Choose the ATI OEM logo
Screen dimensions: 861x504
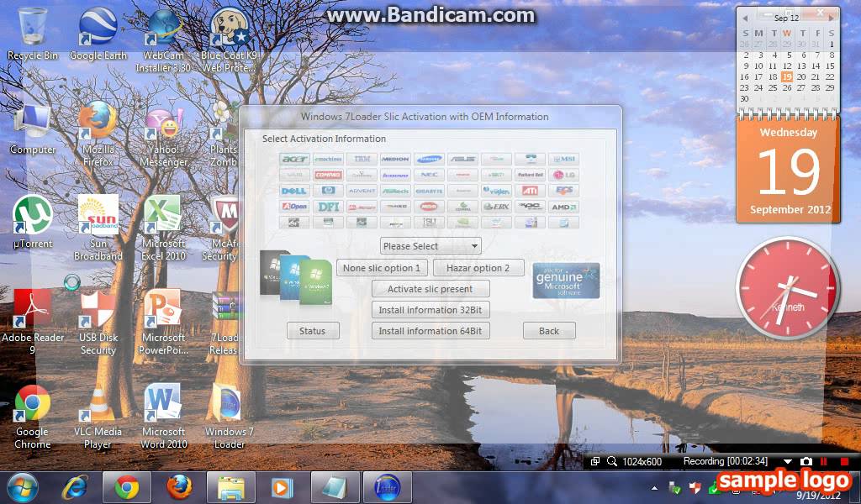click(x=530, y=191)
